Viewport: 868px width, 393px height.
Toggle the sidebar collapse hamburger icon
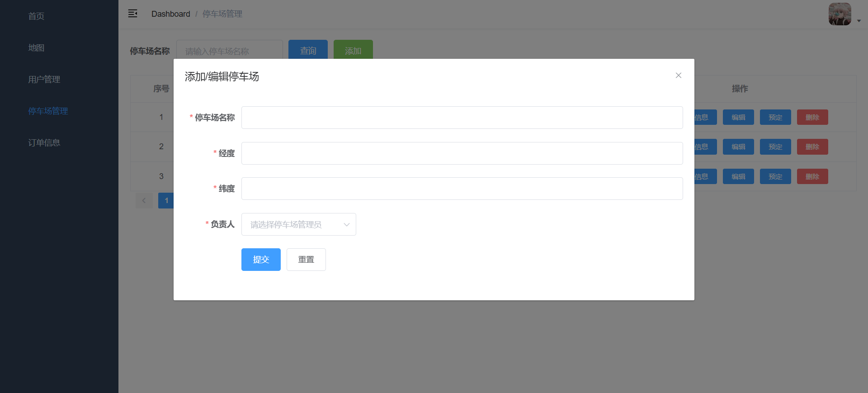(x=132, y=14)
